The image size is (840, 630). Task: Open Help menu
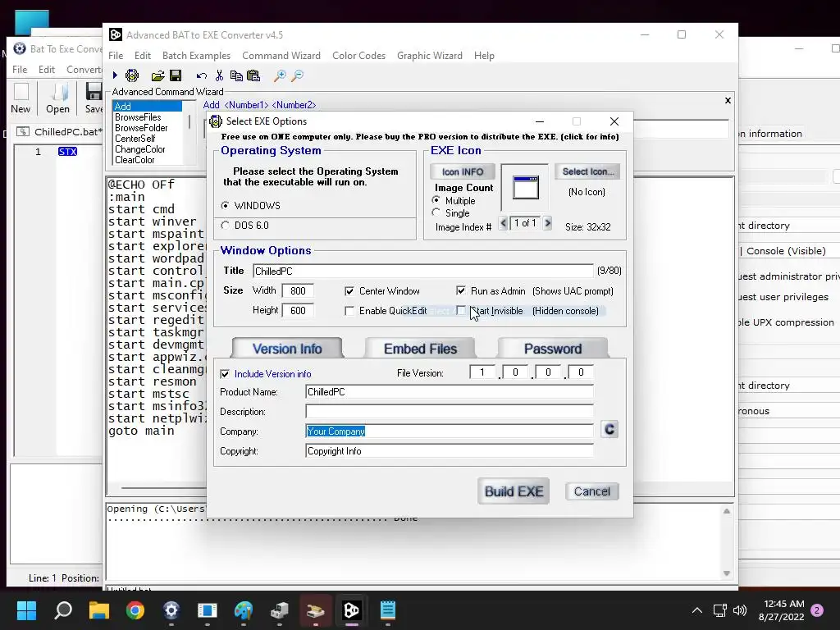pos(484,56)
